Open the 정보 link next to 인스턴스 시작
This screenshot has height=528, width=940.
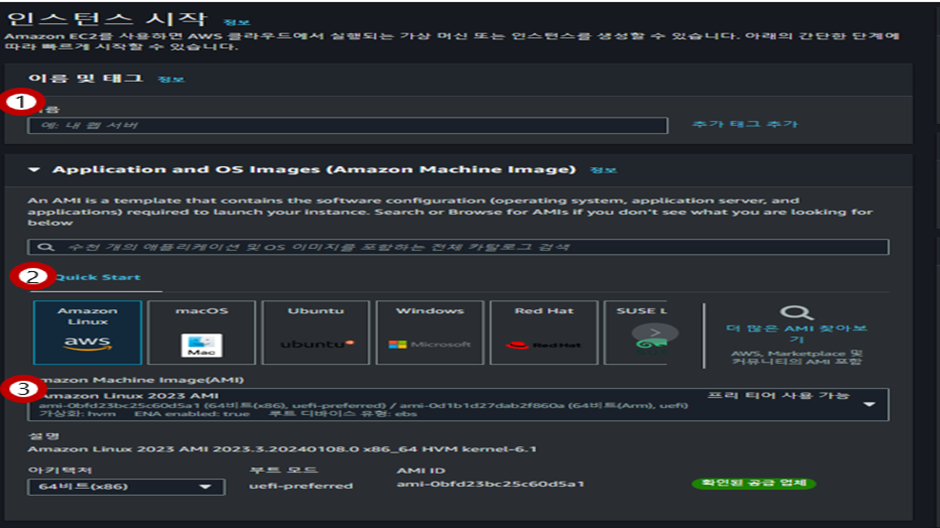point(236,22)
